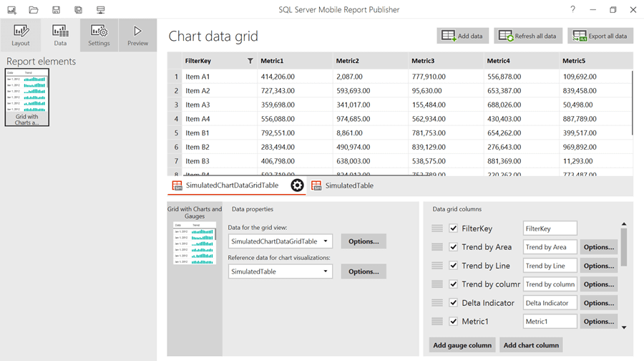Select the SimulatedChartDataGridTable tab
644x361 pixels.
coord(232,186)
